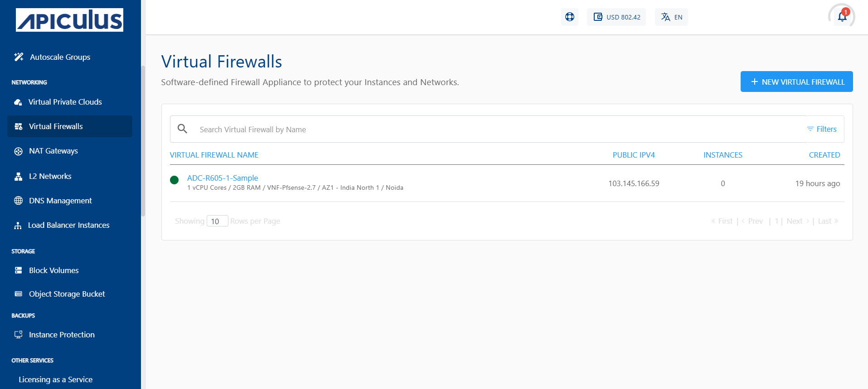Click the firewall spec line with VNF-Pfsense-2.7

295,187
